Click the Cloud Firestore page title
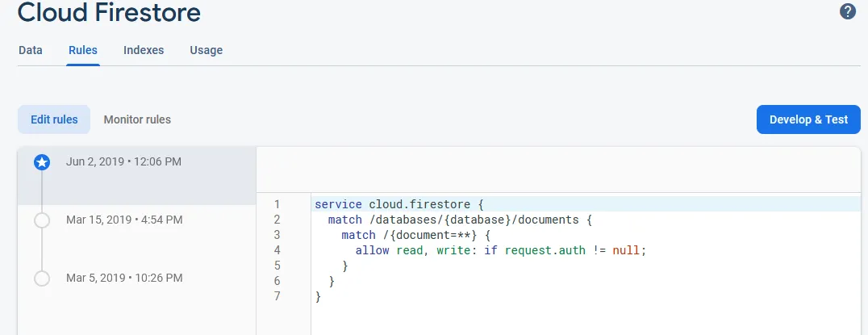The width and height of the screenshot is (868, 335). tap(109, 12)
